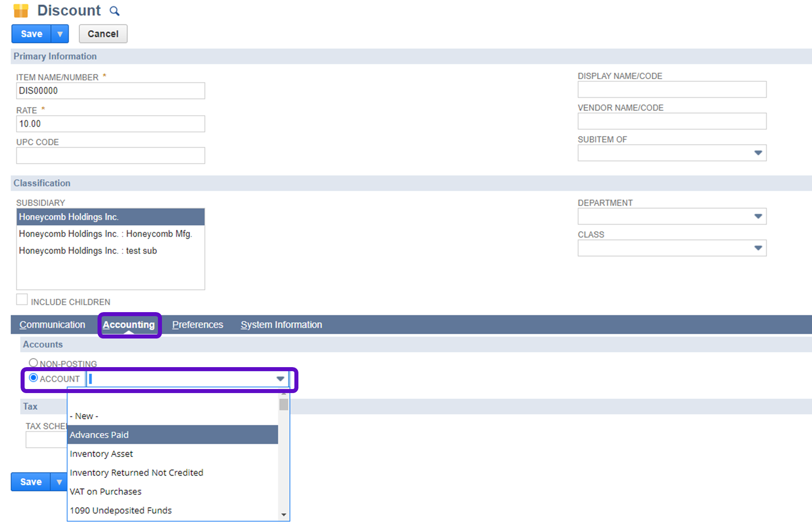Click the search magnifier icon beside Discount
This screenshot has height=529, width=812.
[115, 11]
